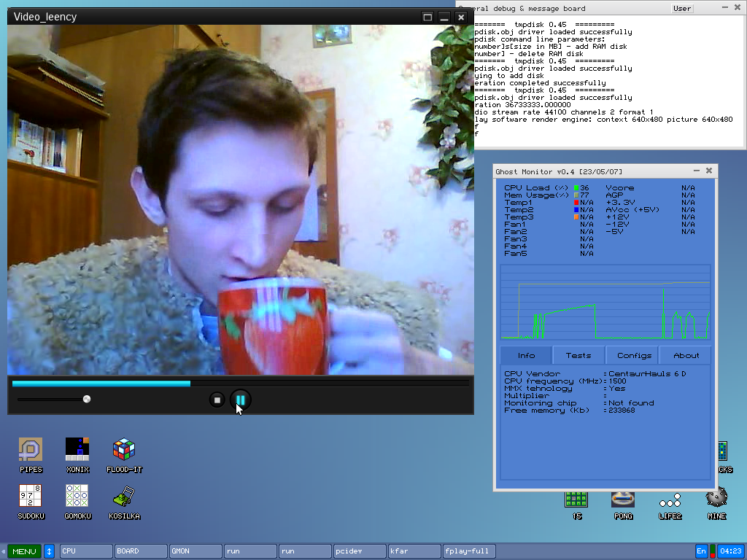Toggle the En keyboard layout indicator
Image resolution: width=747 pixels, height=560 pixels.
tap(701, 551)
